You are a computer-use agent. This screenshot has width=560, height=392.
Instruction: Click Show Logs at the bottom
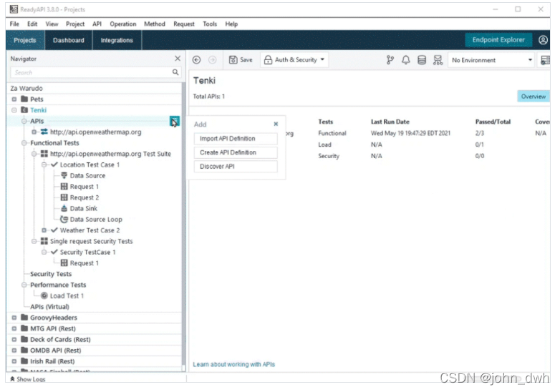click(28, 379)
